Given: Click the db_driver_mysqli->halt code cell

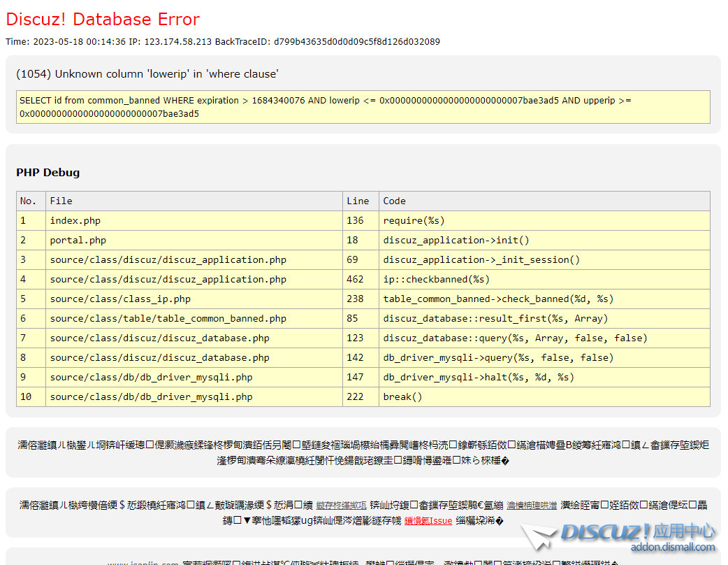Looking at the screenshot, I should tap(478, 378).
